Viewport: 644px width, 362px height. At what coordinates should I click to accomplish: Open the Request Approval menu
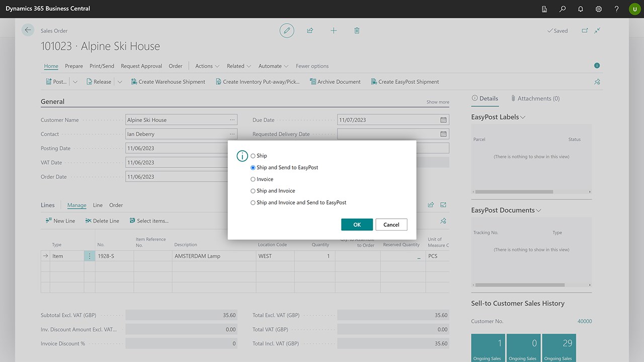point(141,66)
